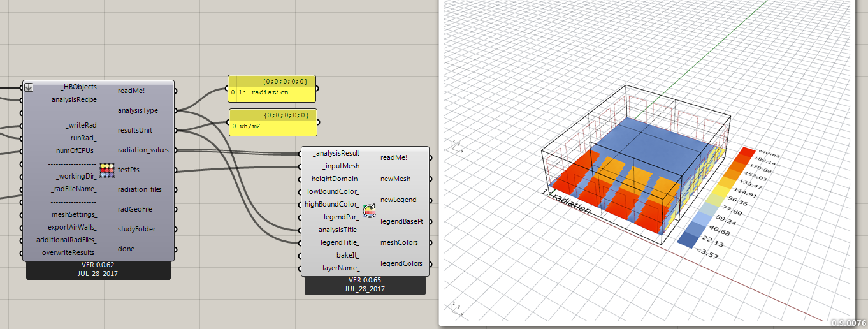The image size is (868, 329).
Task: Click the exportAirWalls_ input parameter
Action: (x=73, y=227)
